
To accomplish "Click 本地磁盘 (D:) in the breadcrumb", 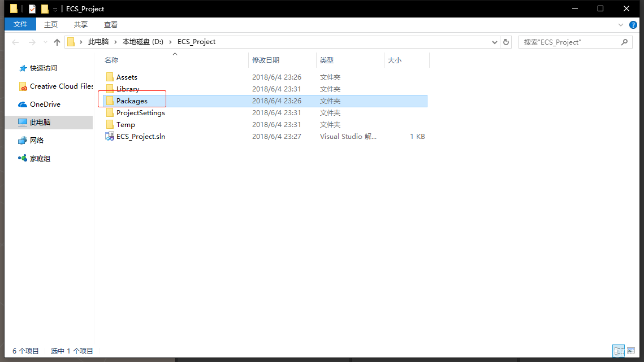I will pos(143,42).
